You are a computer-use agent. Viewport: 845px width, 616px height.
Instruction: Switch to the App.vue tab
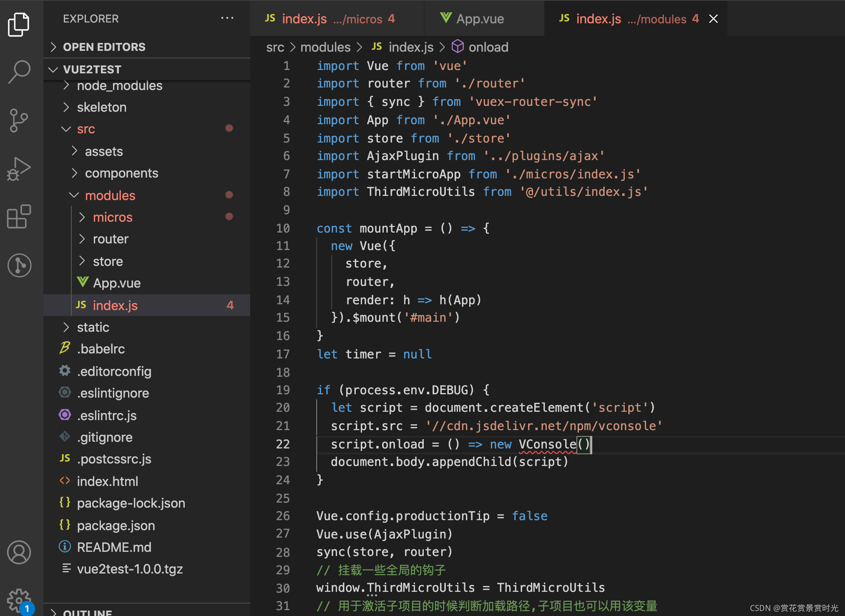(x=480, y=19)
